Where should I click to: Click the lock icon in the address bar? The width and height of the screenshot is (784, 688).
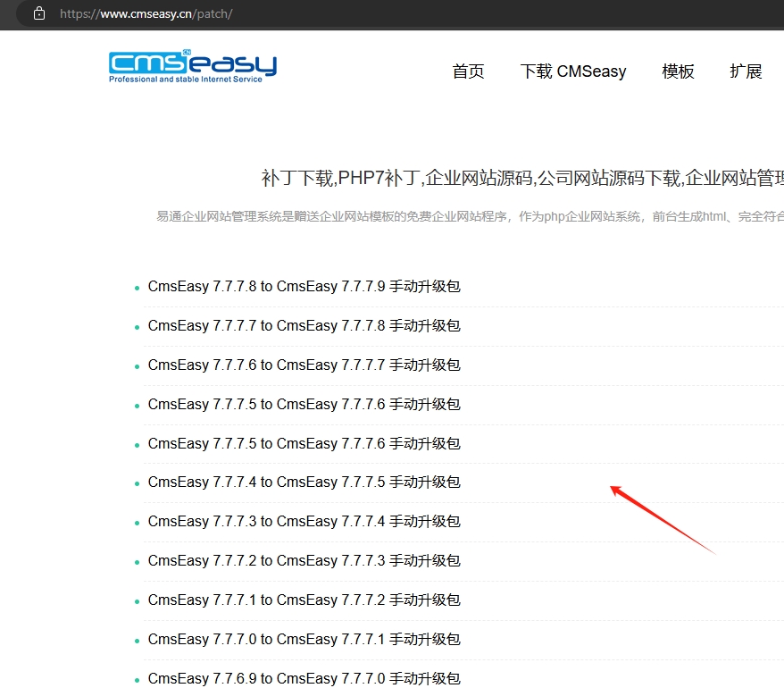coord(38,13)
